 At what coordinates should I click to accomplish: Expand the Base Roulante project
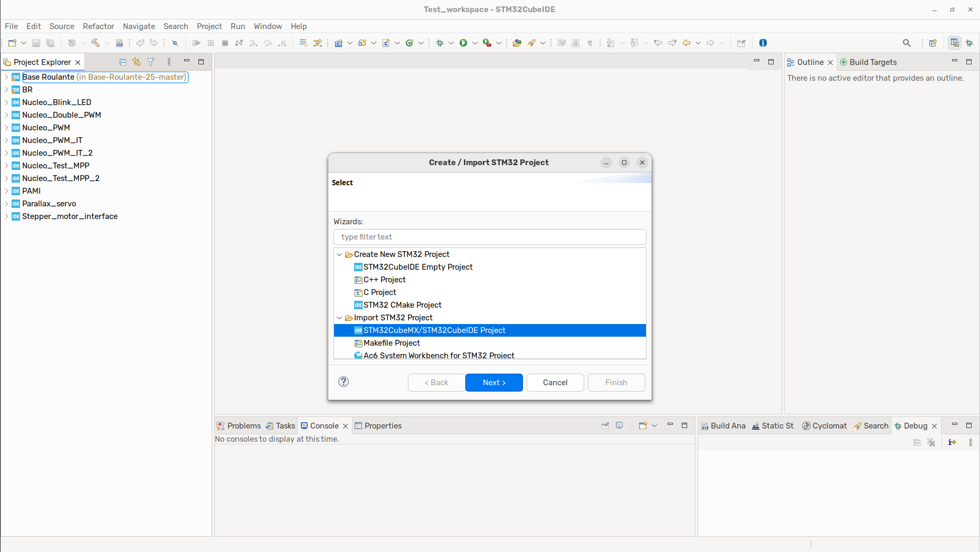(6, 77)
